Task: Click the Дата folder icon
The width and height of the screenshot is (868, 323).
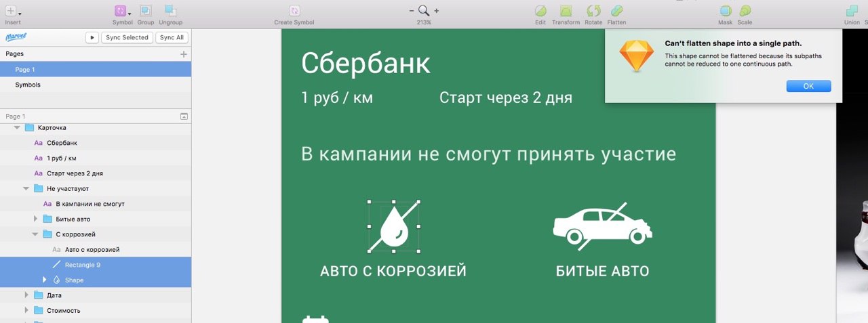Action: click(39, 295)
